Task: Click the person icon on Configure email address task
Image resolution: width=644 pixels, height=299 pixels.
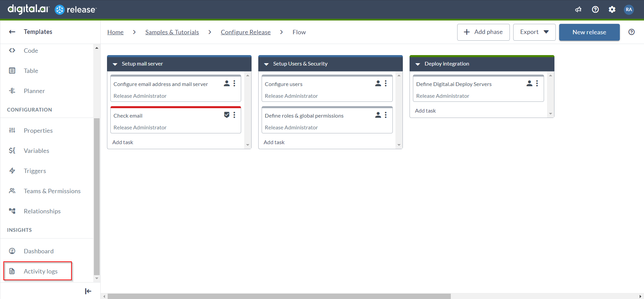Action: [x=227, y=83]
